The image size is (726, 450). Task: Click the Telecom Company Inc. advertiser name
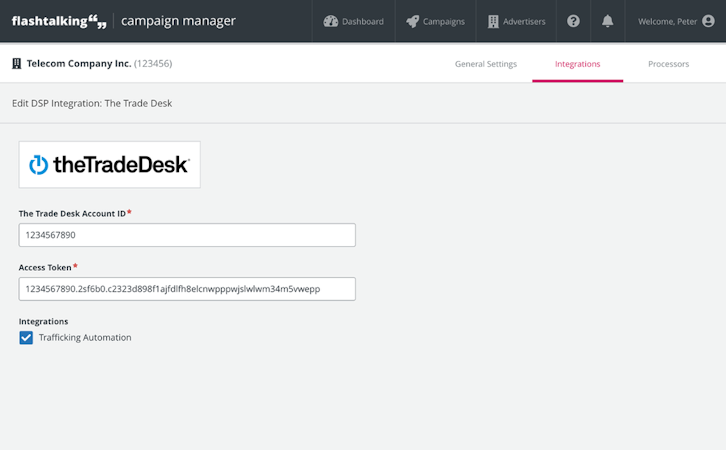click(79, 63)
